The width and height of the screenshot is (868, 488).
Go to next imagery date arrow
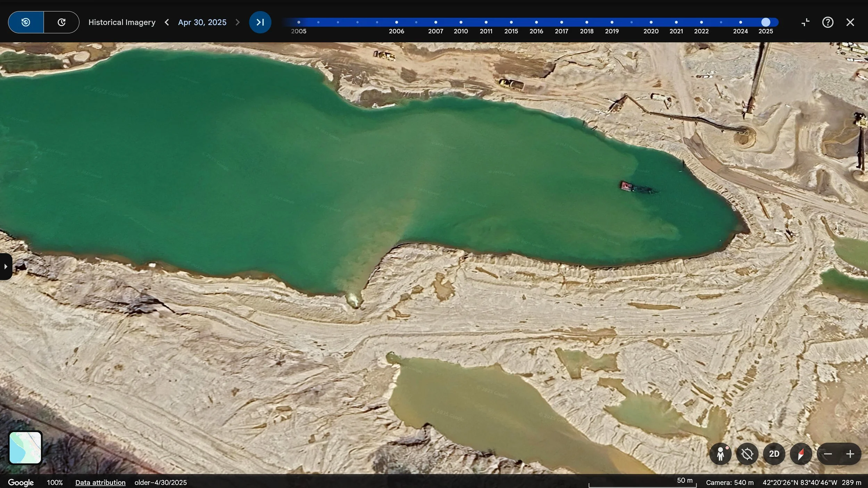[x=237, y=22]
